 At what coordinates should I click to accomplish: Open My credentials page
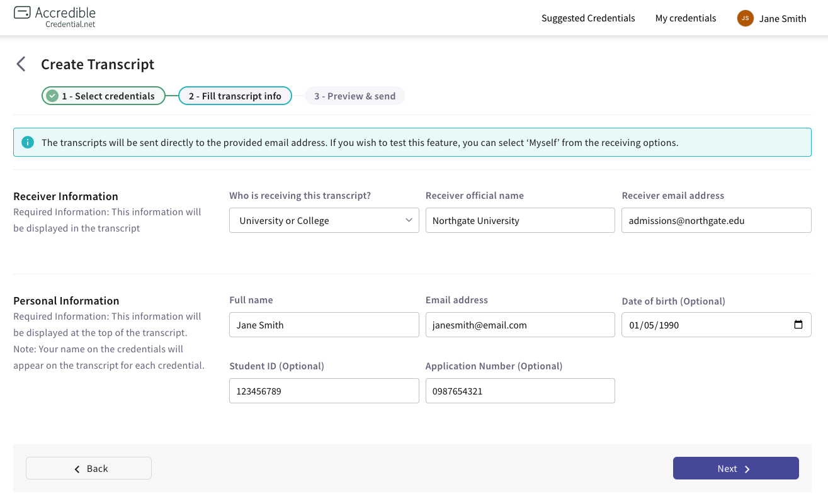[x=686, y=18]
